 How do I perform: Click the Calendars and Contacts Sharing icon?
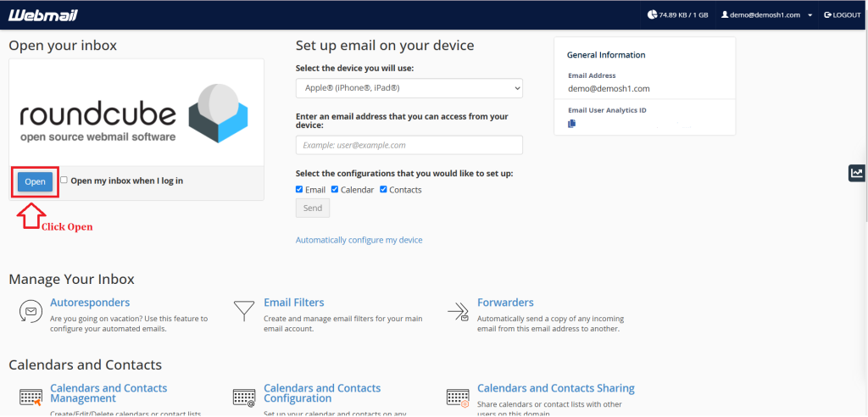(x=458, y=398)
